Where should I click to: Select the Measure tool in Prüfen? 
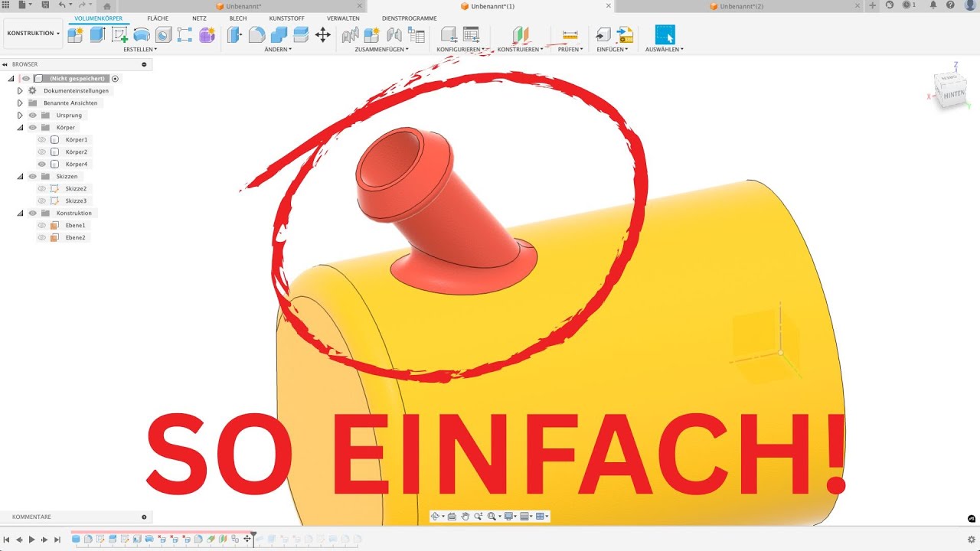(x=570, y=34)
